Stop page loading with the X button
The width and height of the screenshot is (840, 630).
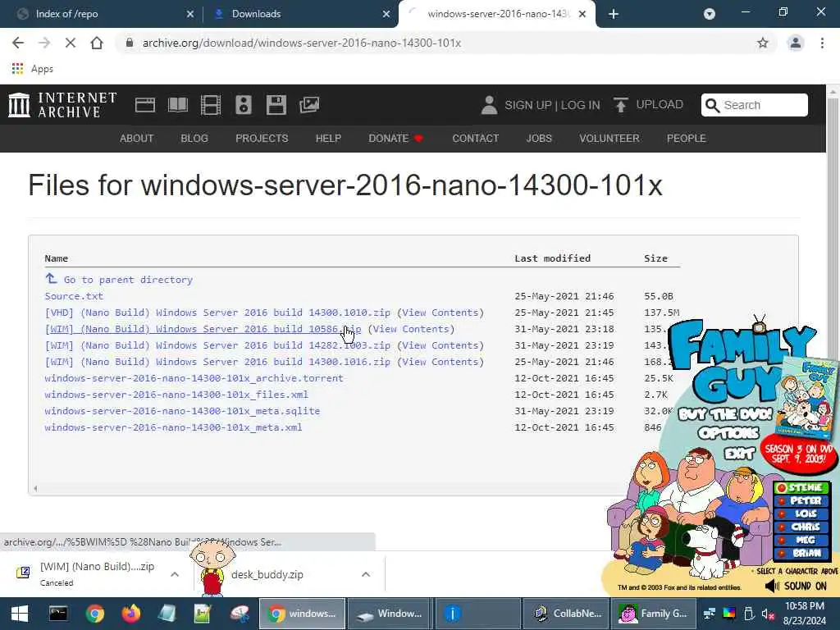71,43
